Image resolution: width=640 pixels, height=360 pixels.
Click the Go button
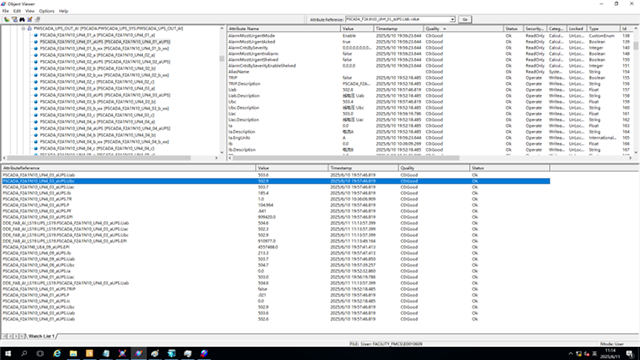pyautogui.click(x=464, y=19)
